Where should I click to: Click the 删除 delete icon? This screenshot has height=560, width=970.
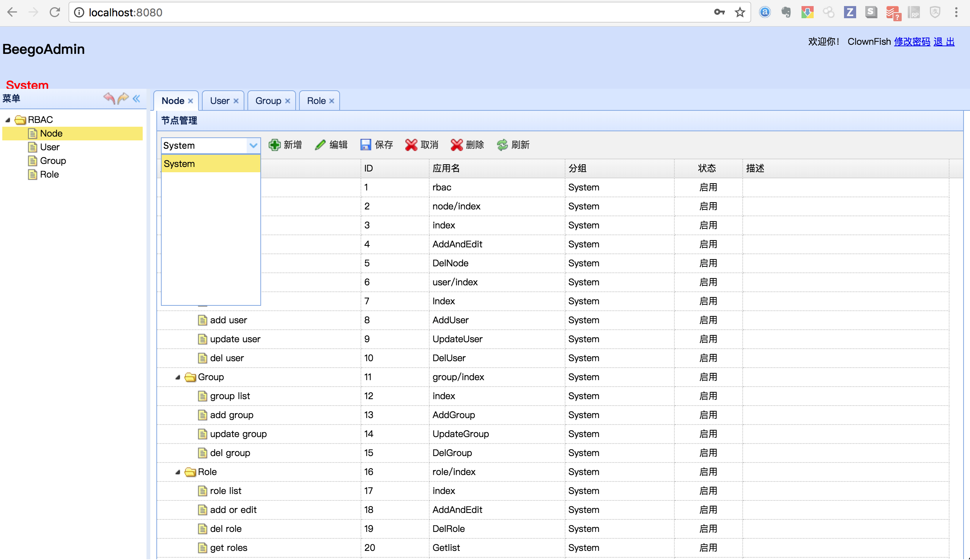coord(457,145)
